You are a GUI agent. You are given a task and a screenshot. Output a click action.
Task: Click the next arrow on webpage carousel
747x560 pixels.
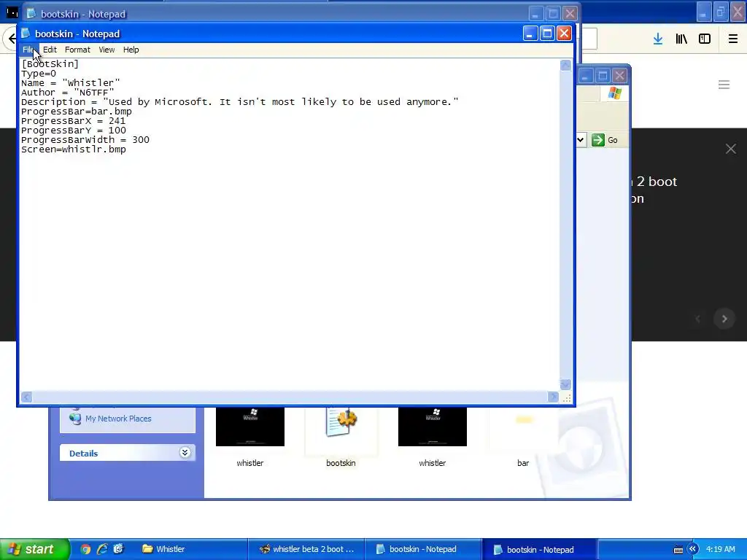(x=724, y=319)
